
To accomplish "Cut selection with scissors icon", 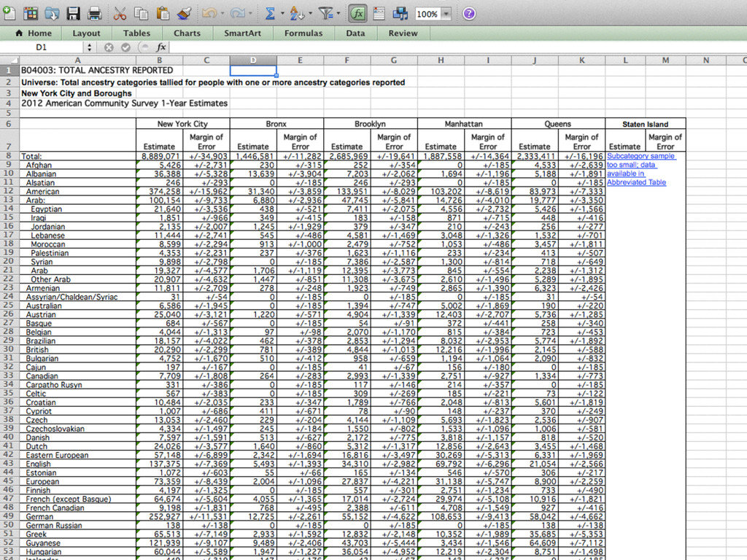I will pyautogui.click(x=120, y=13).
